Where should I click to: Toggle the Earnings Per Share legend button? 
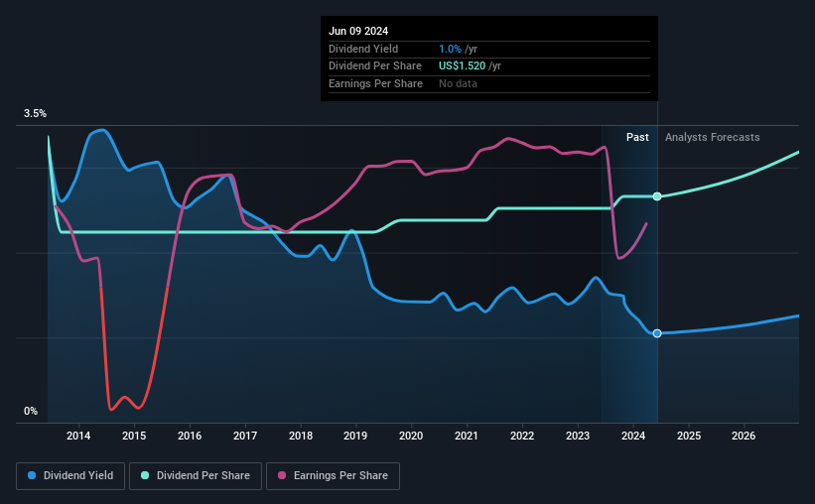coord(333,476)
